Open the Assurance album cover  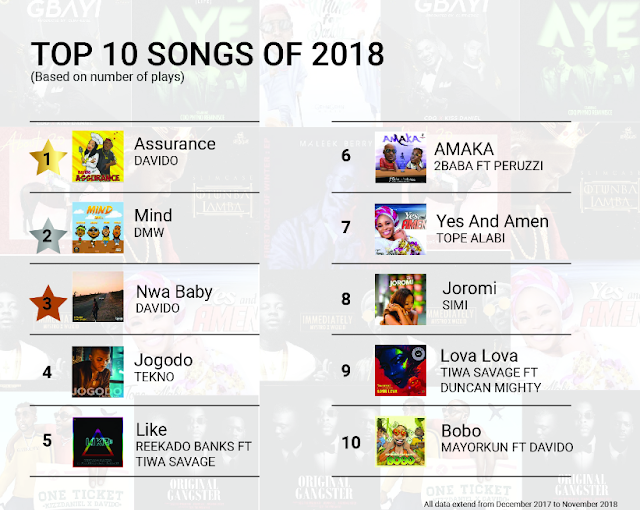coord(98,156)
